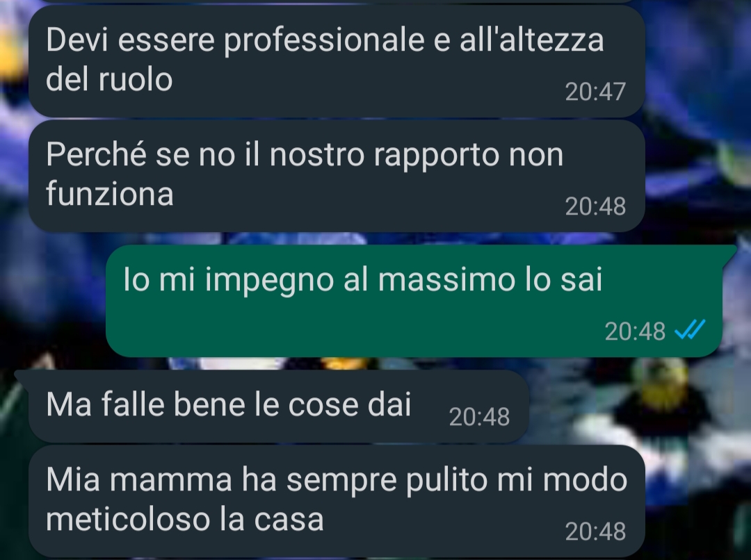Tap the blue double-check read receipt icon
The image size is (751, 560).
(x=690, y=329)
